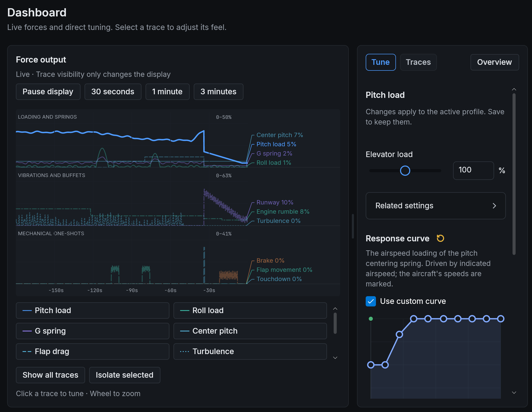Viewport: 532px width, 412px height.
Task: Select the Center pitch 7% chart label
Action: click(280, 135)
